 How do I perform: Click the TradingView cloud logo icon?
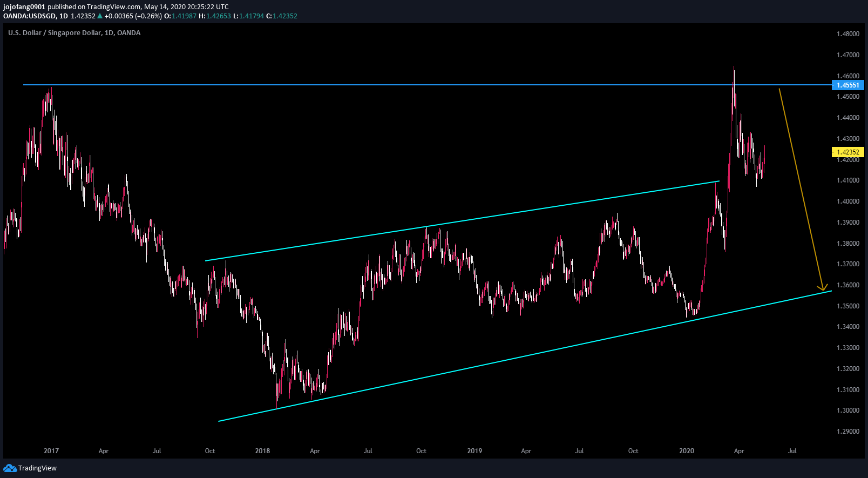tap(10, 468)
